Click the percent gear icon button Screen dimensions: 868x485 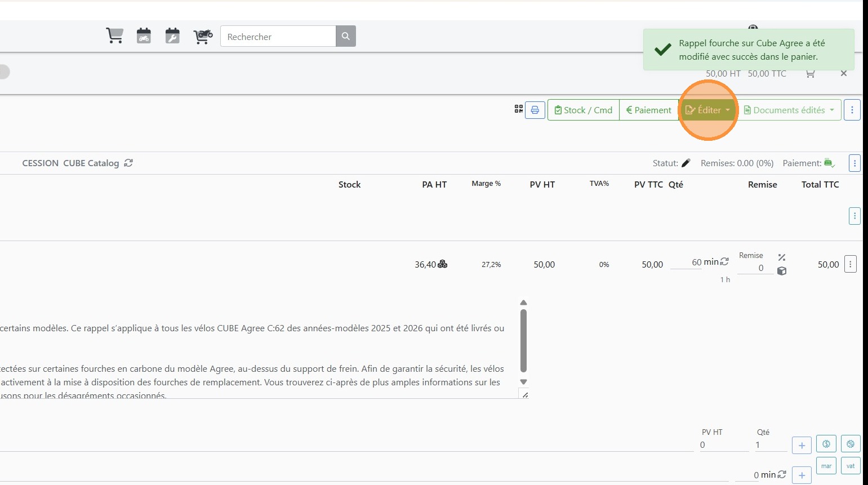coord(851,444)
